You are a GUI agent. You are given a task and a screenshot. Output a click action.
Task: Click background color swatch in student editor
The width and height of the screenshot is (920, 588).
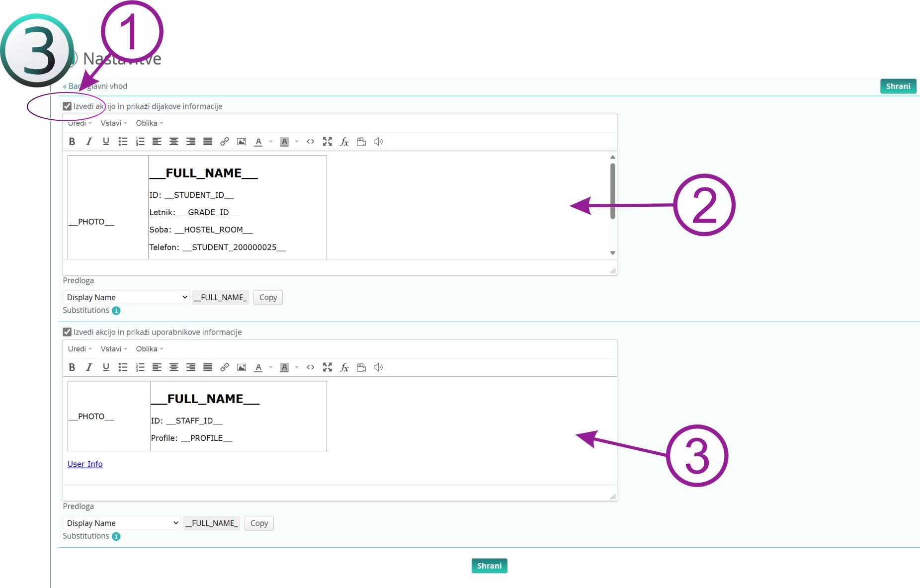tap(284, 142)
